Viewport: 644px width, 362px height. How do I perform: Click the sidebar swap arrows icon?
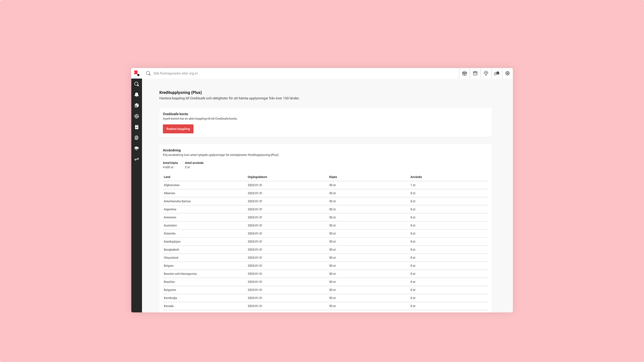[x=137, y=159]
